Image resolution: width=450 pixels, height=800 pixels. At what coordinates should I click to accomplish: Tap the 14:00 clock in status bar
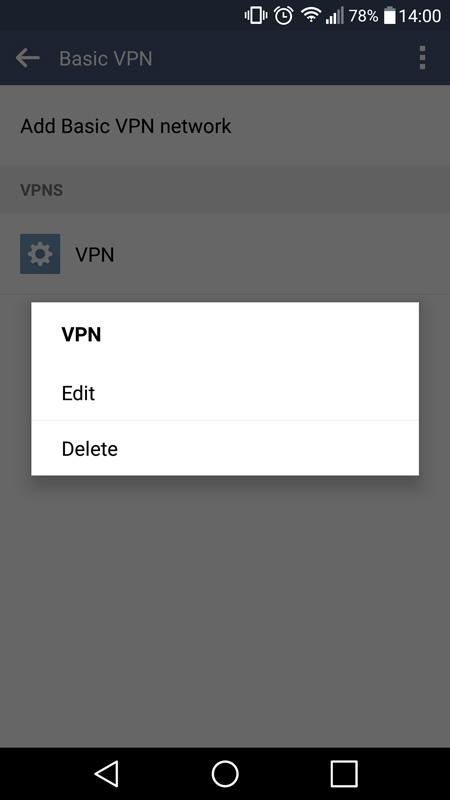point(419,16)
